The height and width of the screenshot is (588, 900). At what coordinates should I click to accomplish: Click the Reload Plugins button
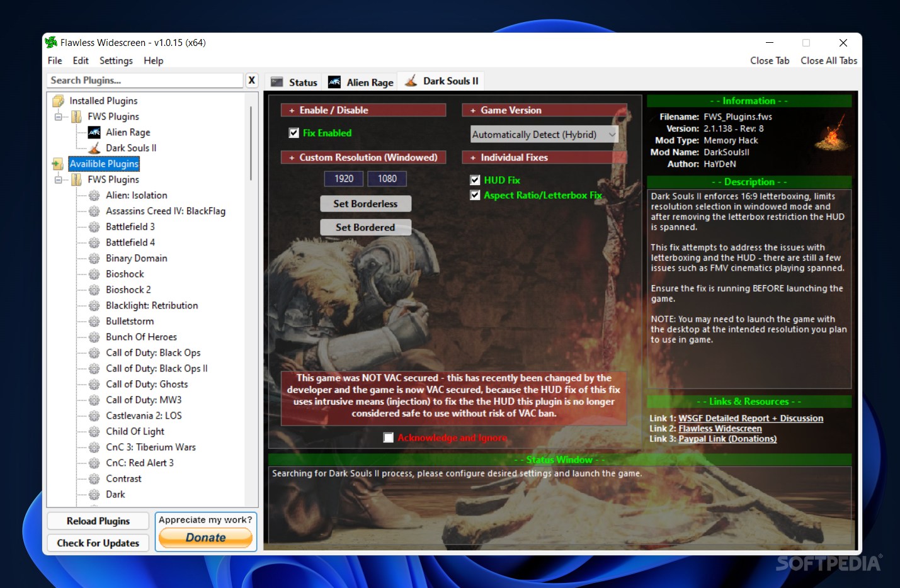pyautogui.click(x=98, y=521)
